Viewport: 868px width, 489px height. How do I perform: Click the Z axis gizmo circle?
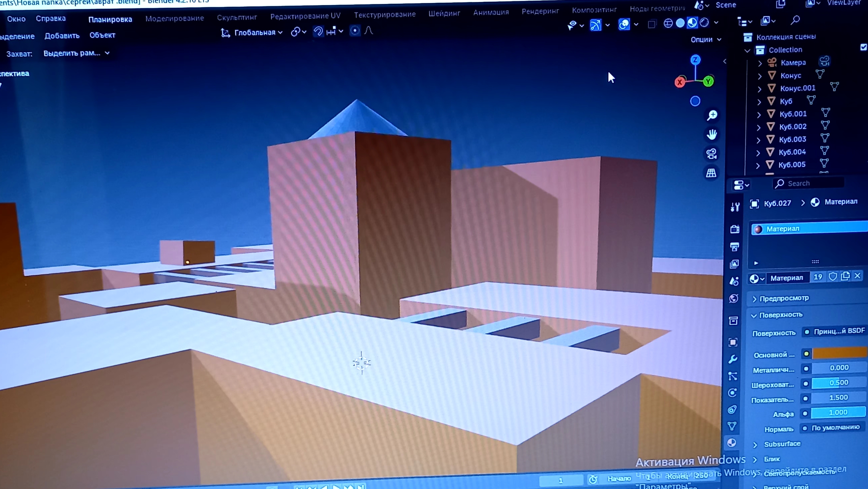[x=695, y=60]
